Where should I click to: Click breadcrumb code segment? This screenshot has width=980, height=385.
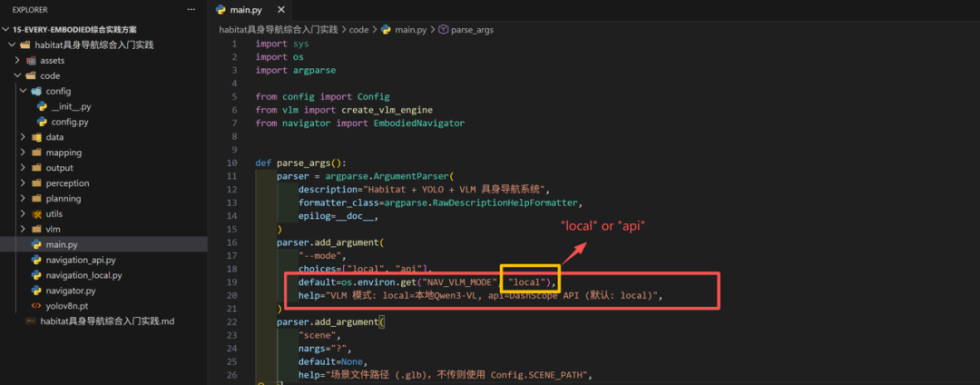[358, 29]
